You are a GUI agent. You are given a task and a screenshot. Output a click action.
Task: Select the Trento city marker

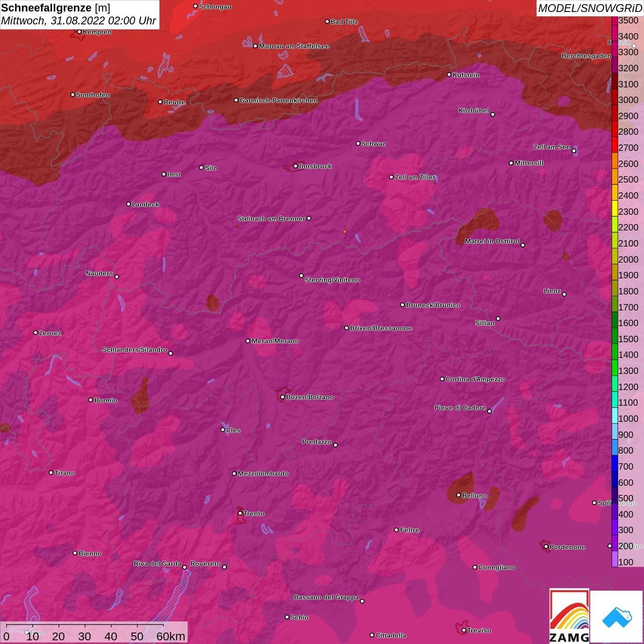pyautogui.click(x=240, y=513)
